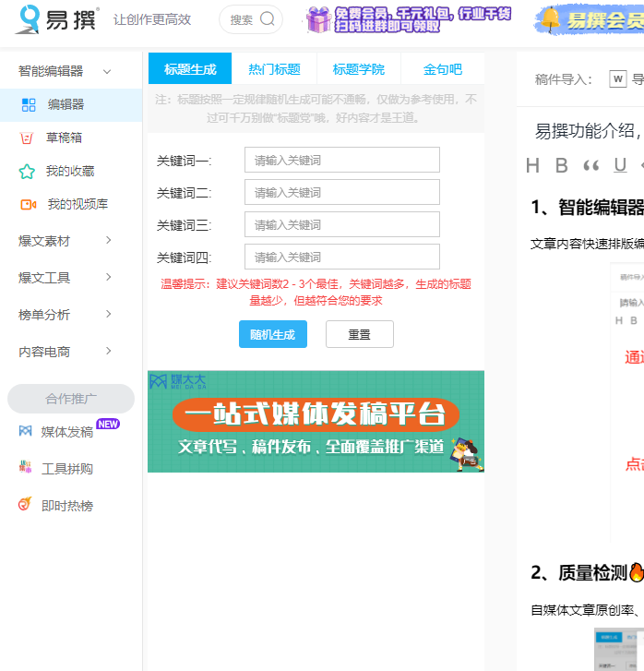This screenshot has width=644, height=671.
Task: Click the 媒体发稿 icon
Action: 25,431
